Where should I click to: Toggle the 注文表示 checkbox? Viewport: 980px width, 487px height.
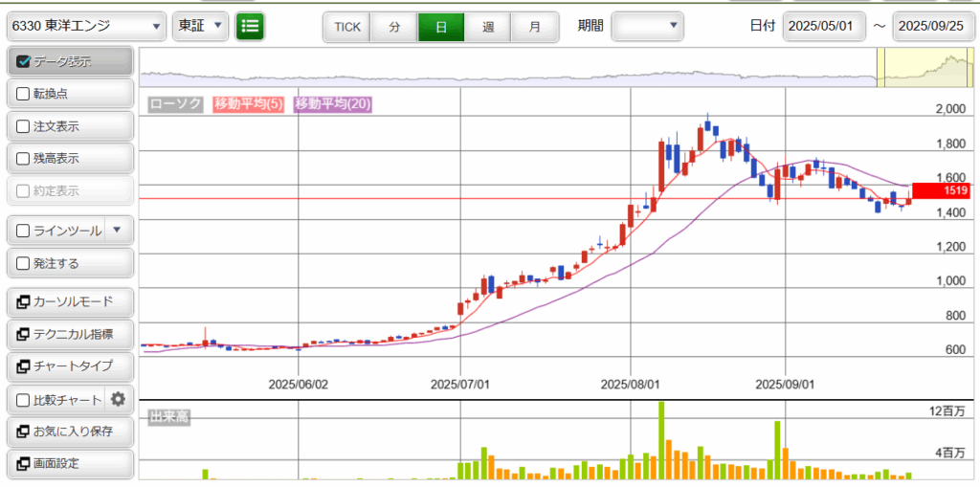coord(25,126)
